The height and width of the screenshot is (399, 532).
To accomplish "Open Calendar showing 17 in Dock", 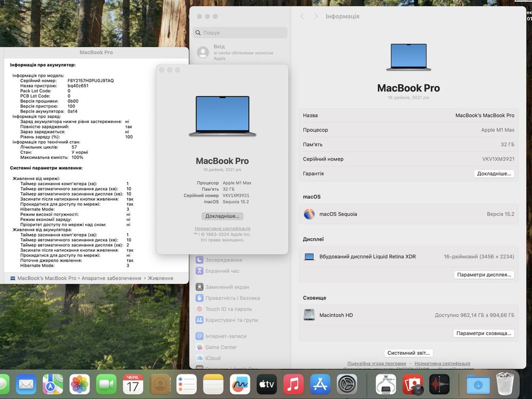I will [133, 385].
